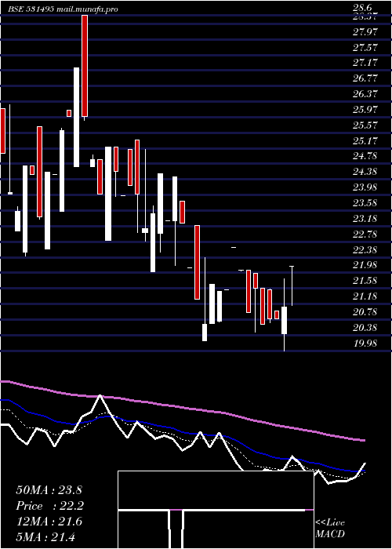Click the 20.38 price axis label
Screen dimensions: 392x549
365,328
